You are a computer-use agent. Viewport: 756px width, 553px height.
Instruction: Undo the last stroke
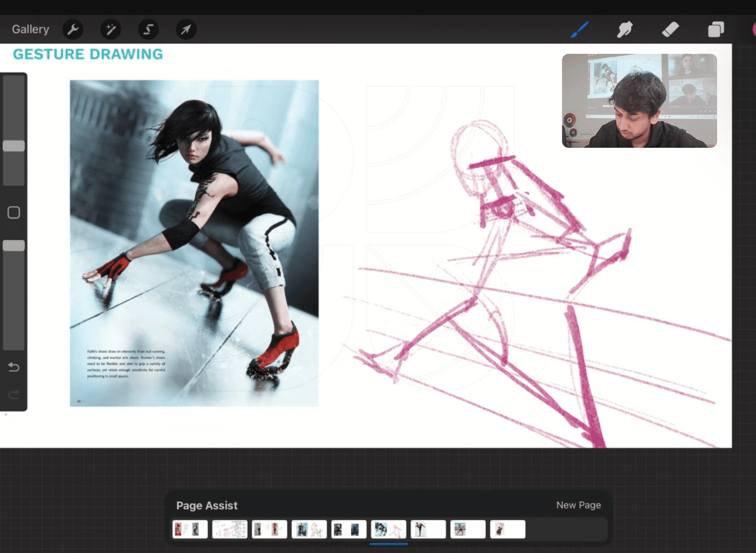point(14,367)
